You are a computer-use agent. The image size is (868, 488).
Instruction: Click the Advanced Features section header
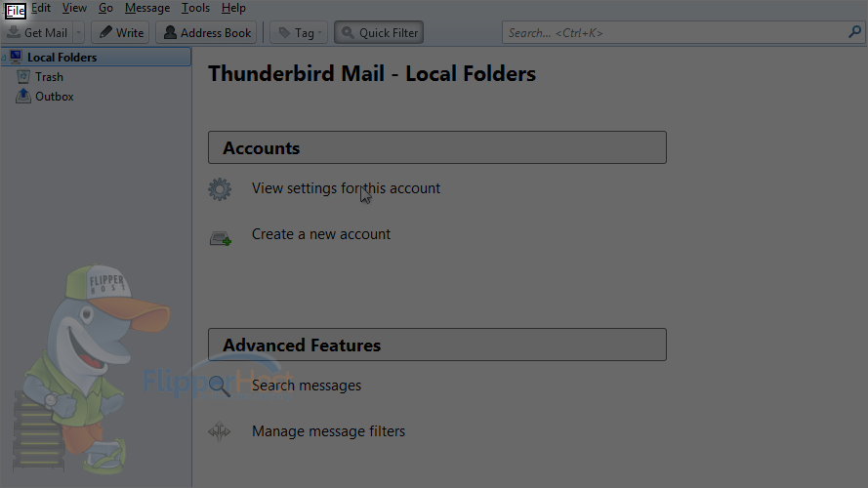point(437,345)
